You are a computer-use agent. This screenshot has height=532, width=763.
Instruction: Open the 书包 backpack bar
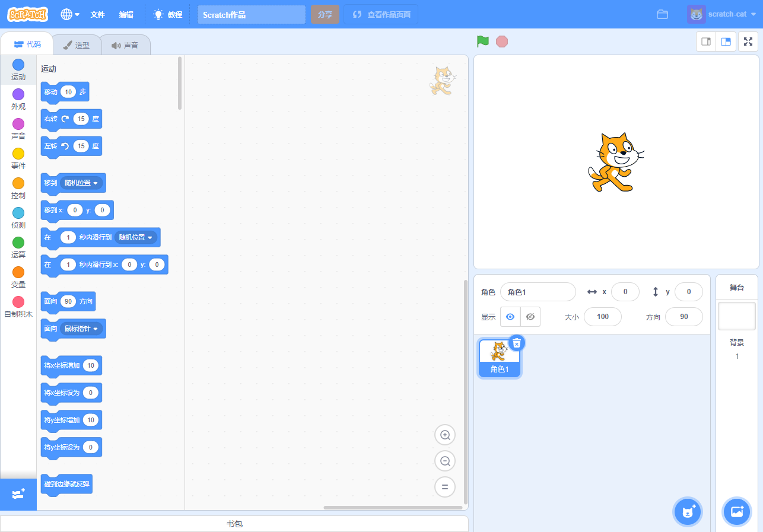click(234, 524)
